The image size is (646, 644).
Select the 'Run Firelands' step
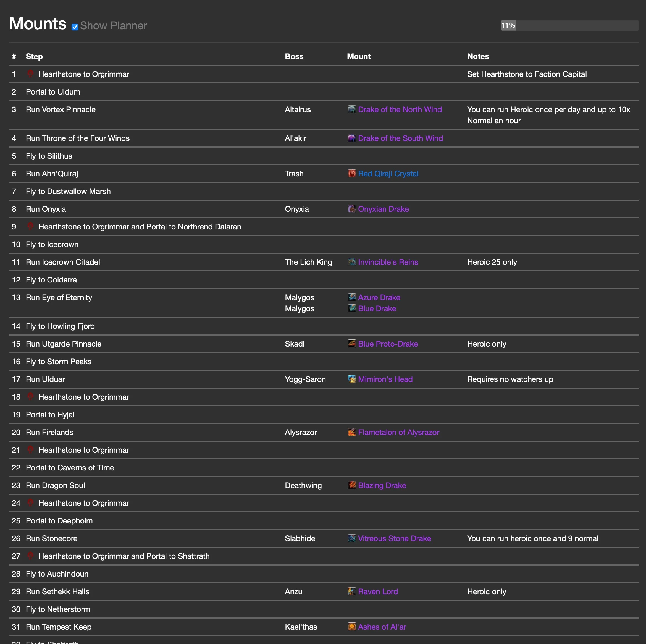pyautogui.click(x=49, y=432)
